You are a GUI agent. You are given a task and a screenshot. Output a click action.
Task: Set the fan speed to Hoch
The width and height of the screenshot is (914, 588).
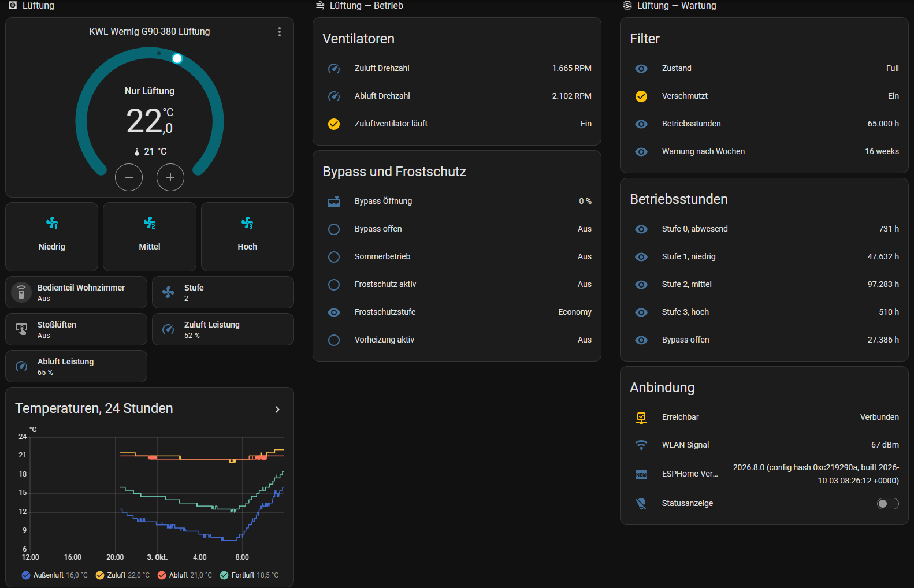(247, 237)
